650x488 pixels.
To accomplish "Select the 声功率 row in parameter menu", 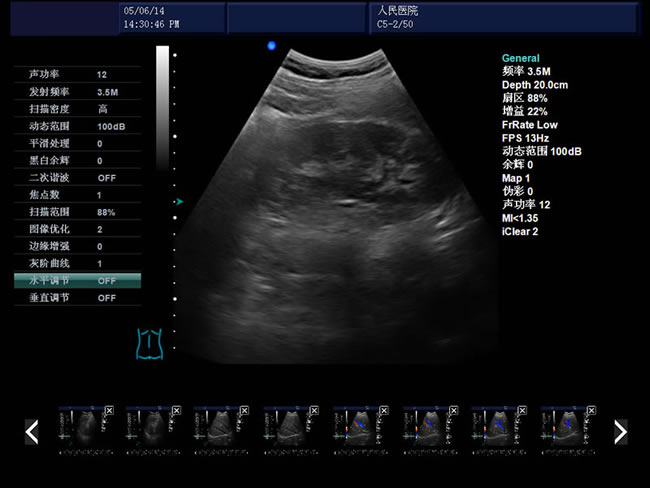I will coord(78,75).
